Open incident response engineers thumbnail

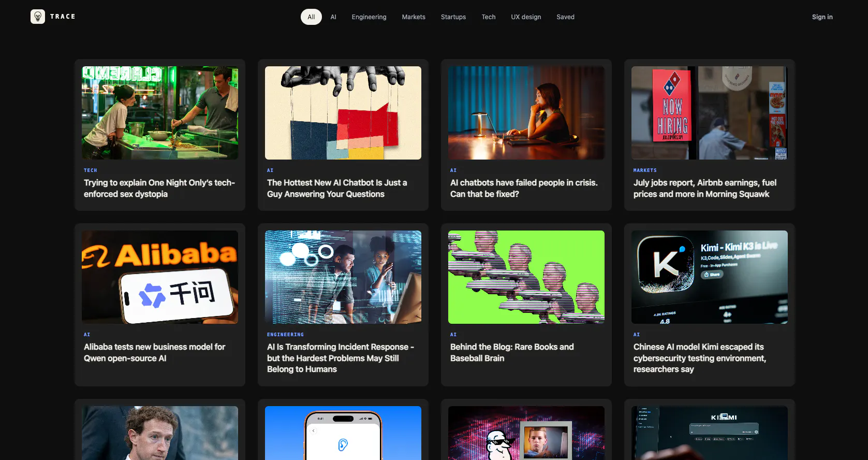(x=343, y=277)
